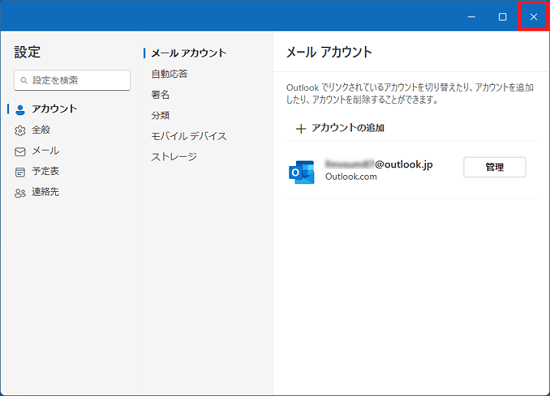Open the 連絡先 people icon category
This screenshot has width=550, height=396.
(x=20, y=193)
